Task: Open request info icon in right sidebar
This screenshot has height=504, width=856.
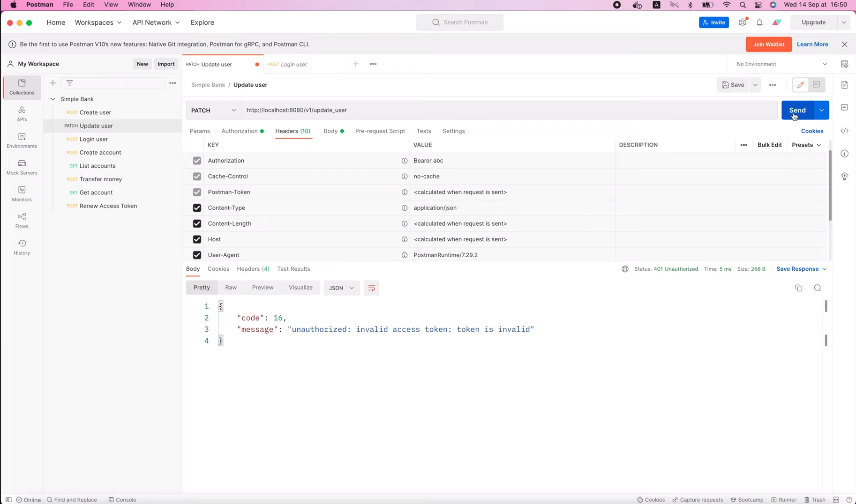Action: click(844, 154)
